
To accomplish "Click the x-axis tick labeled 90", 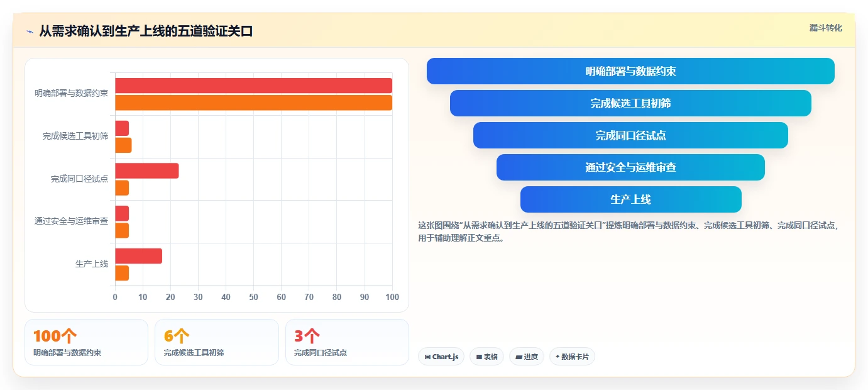I will click(x=365, y=297).
